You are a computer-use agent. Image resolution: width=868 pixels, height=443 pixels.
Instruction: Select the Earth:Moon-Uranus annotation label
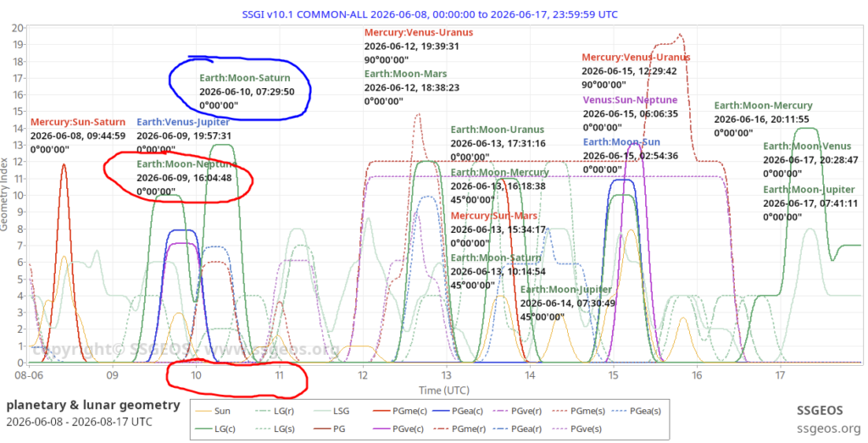click(497, 130)
